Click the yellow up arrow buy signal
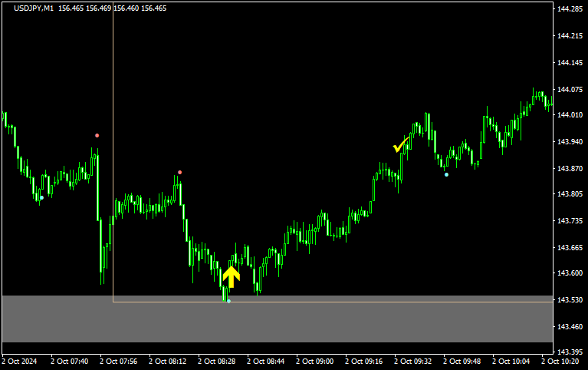588x370 pixels. pyautogui.click(x=231, y=276)
